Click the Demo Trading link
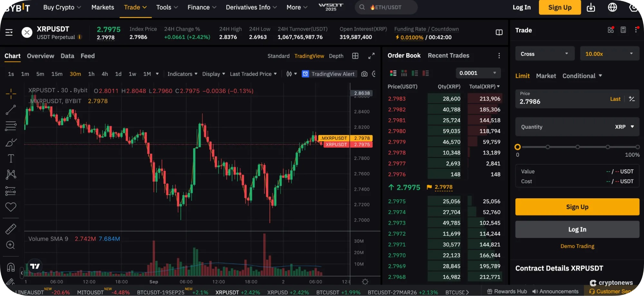This screenshot has height=296, width=644. click(577, 246)
